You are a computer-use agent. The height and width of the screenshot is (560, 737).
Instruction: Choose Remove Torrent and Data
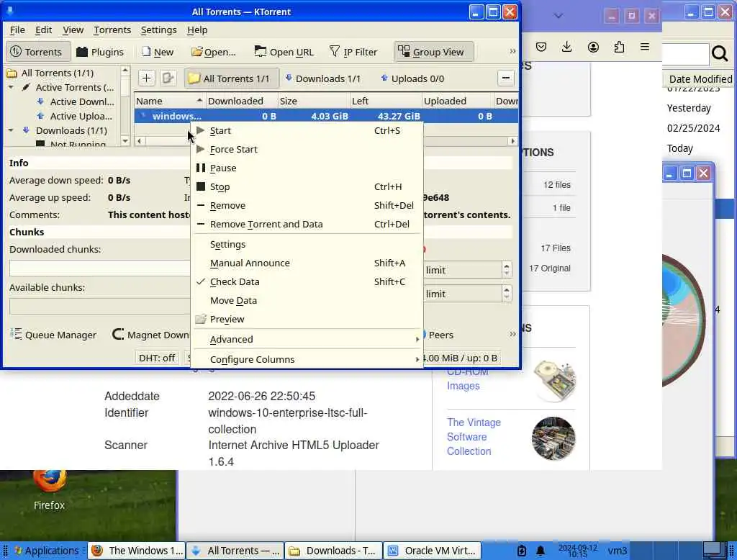tap(307, 225)
